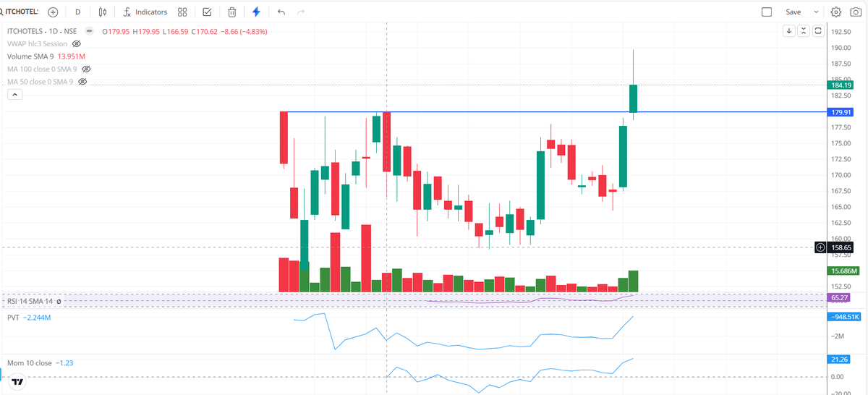The width and height of the screenshot is (868, 395).
Task: Click the blue lightning bolt quick action icon
Action: tap(256, 12)
